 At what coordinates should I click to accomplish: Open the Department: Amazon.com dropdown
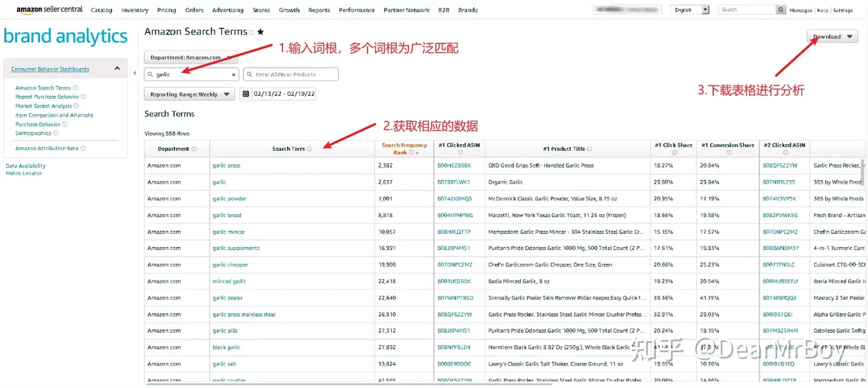click(x=191, y=57)
